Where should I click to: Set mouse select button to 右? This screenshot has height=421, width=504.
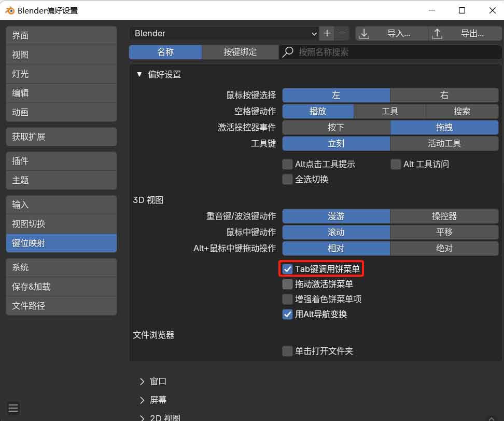coord(444,96)
